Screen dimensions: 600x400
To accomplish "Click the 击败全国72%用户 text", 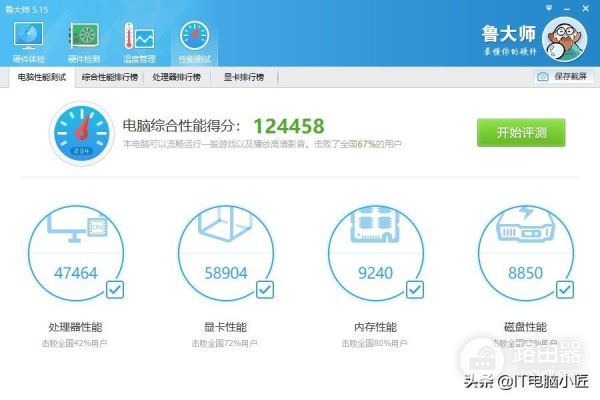I will point(225,343).
